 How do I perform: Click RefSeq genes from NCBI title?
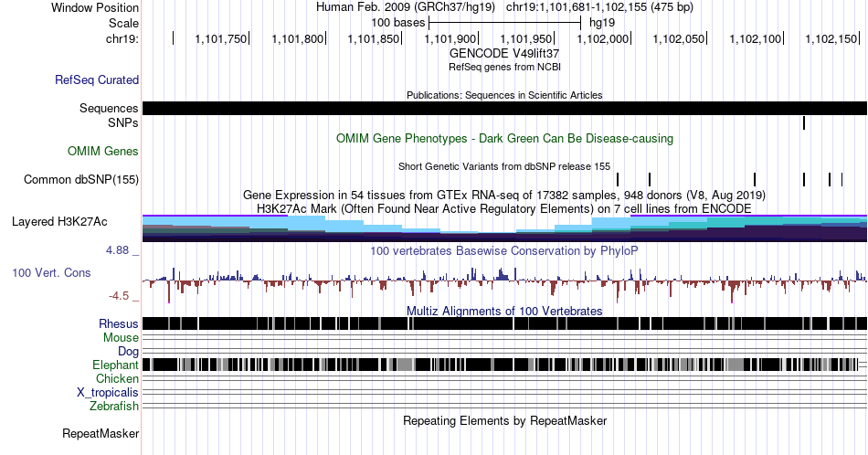click(504, 67)
